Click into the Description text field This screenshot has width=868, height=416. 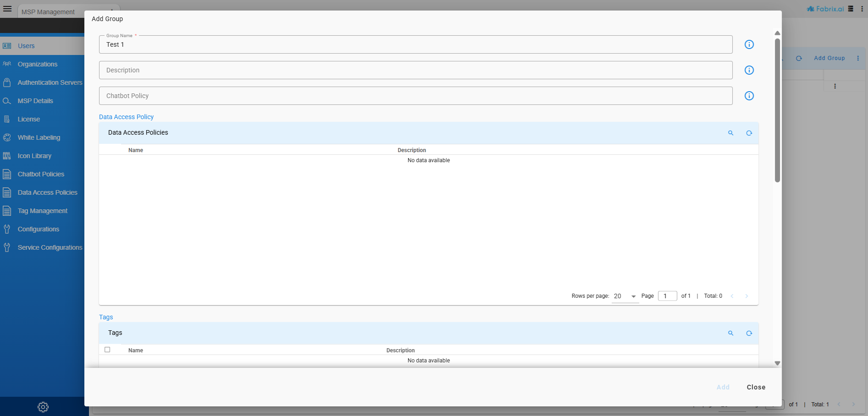click(415, 70)
